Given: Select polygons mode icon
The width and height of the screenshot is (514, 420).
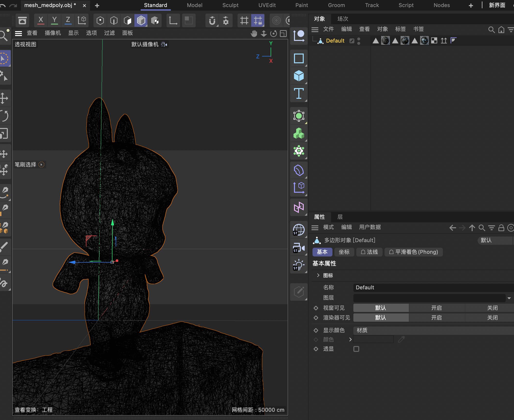Looking at the screenshot, I should coord(127,20).
